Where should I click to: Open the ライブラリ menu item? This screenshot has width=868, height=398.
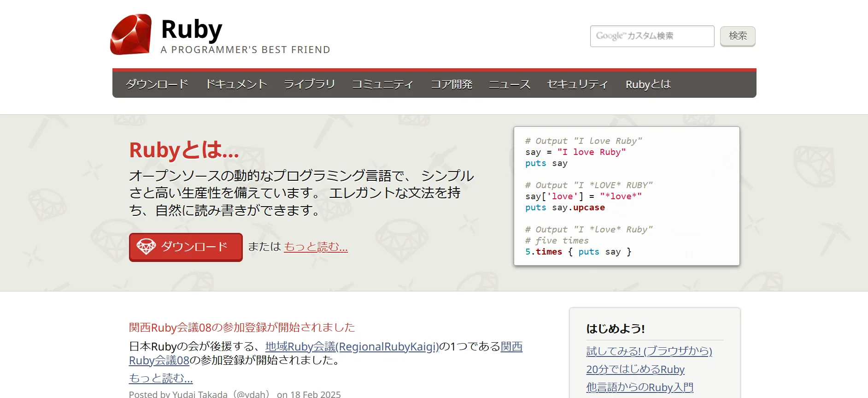pos(309,84)
